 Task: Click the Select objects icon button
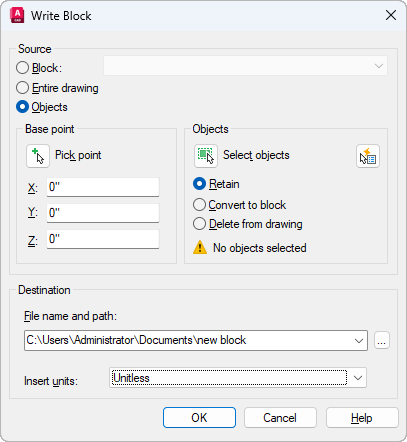(x=206, y=156)
